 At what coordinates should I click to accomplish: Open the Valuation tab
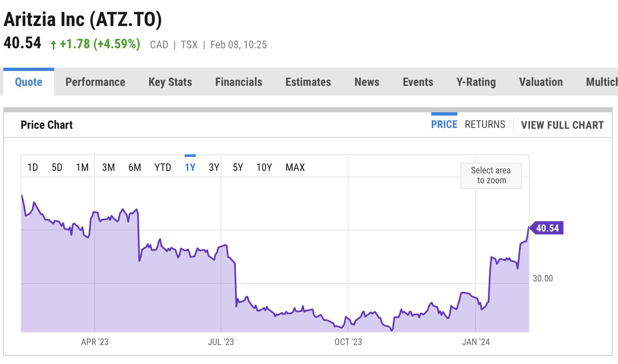(541, 82)
